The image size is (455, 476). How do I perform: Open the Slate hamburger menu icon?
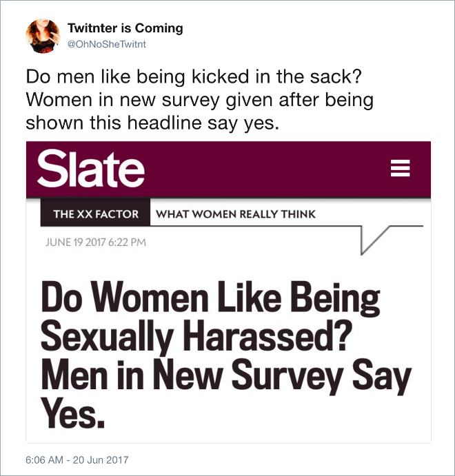pyautogui.click(x=400, y=168)
